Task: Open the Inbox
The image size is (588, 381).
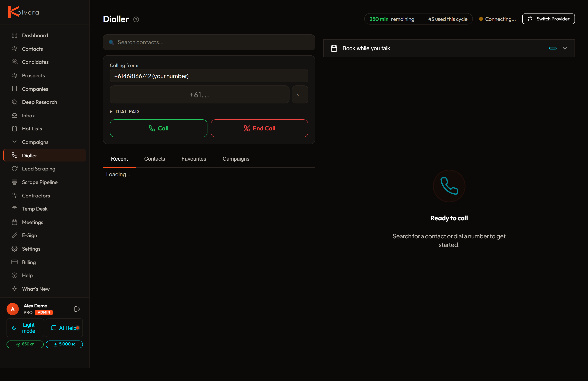Action: [x=45, y=115]
